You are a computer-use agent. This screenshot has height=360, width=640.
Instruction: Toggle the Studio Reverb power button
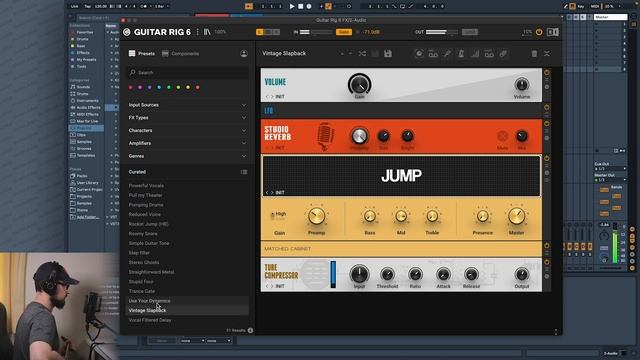(547, 123)
